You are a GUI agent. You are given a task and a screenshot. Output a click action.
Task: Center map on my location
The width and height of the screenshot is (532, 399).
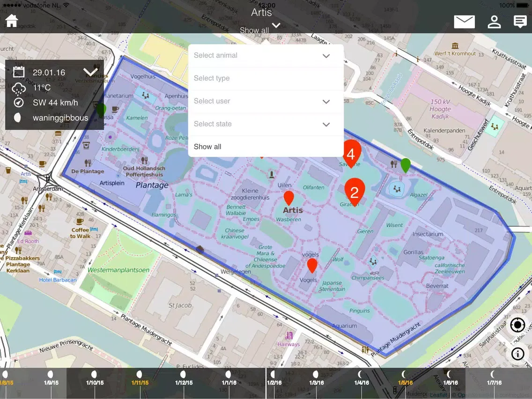[x=517, y=325]
